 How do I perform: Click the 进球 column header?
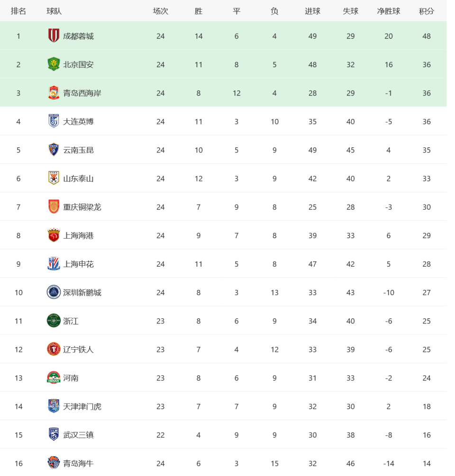pyautogui.click(x=312, y=11)
